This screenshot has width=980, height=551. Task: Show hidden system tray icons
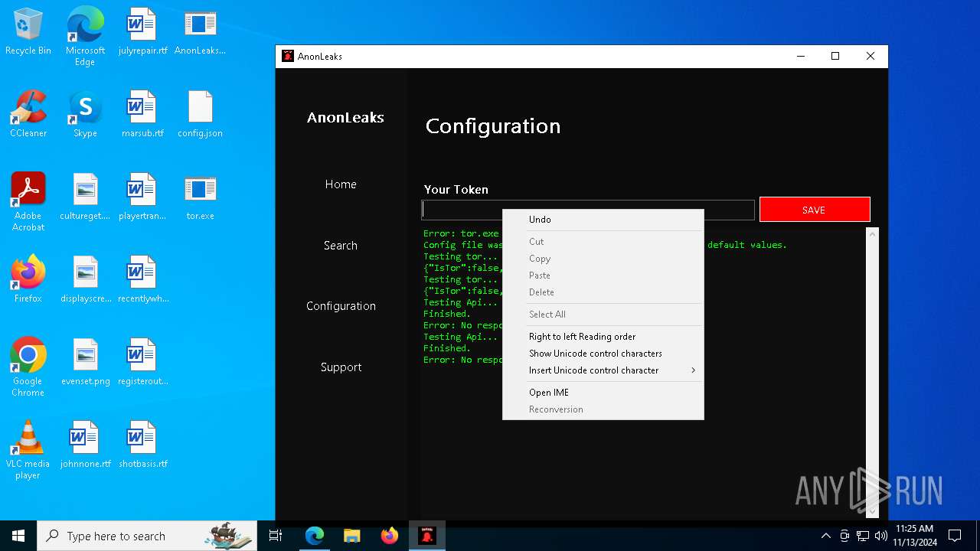(x=825, y=536)
